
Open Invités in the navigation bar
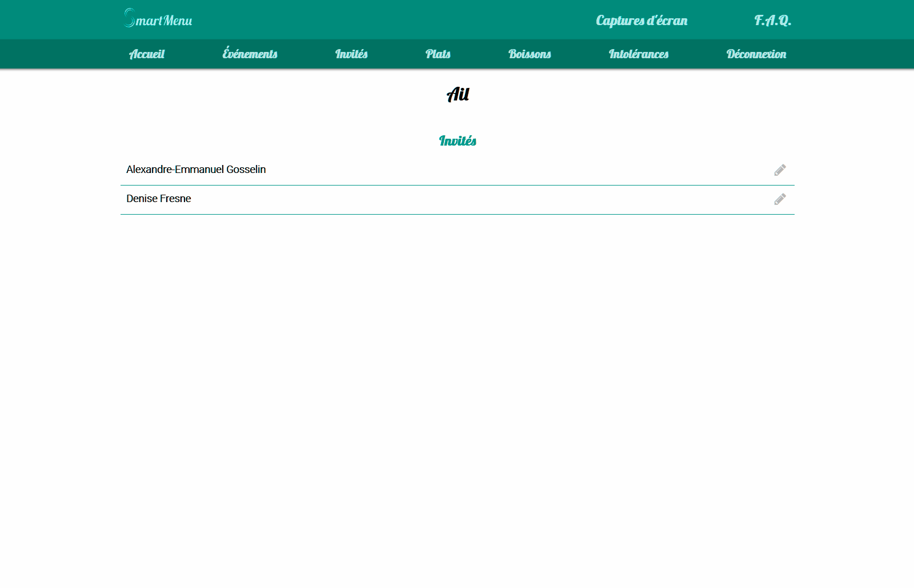click(x=351, y=54)
